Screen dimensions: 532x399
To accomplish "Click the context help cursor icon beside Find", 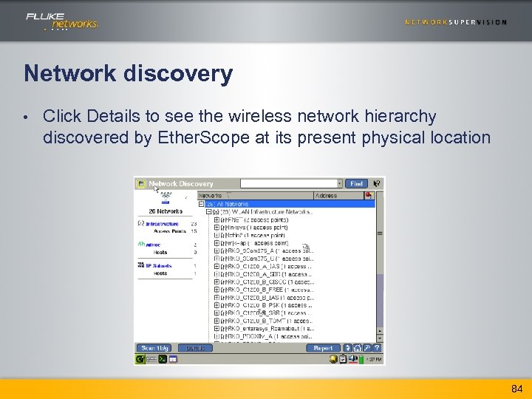I will [377, 184].
